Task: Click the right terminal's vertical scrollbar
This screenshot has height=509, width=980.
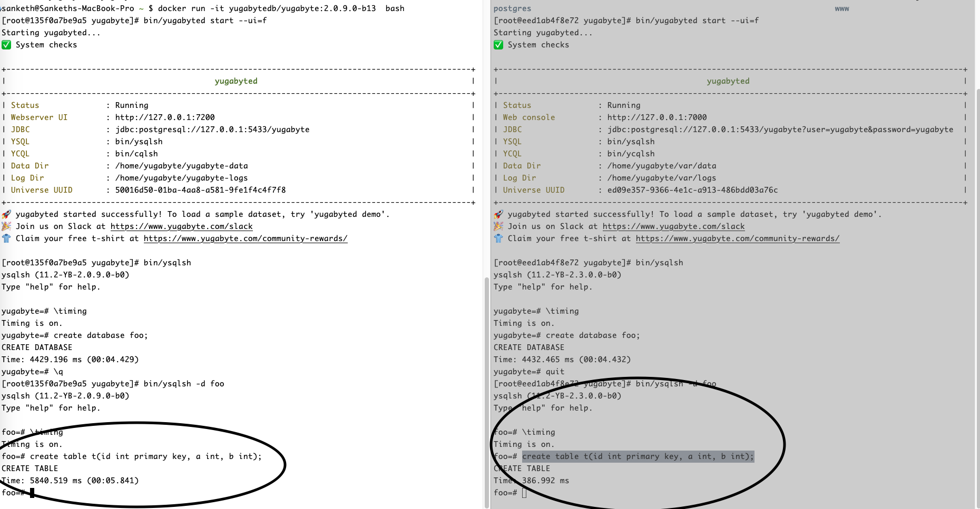Action: (x=977, y=297)
